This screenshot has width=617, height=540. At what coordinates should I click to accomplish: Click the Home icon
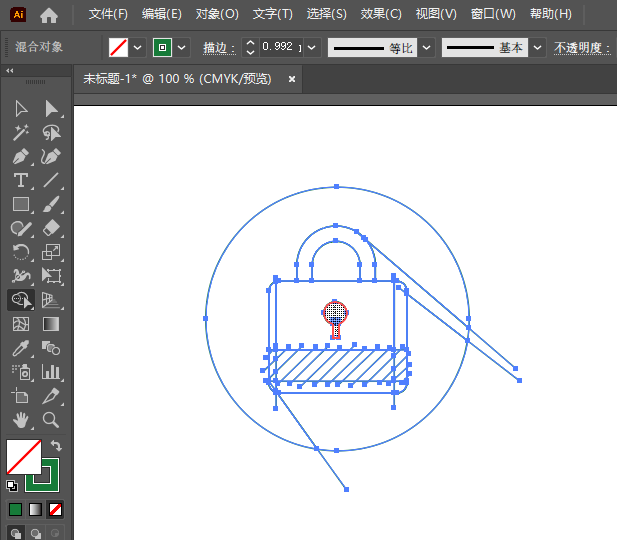click(49, 15)
